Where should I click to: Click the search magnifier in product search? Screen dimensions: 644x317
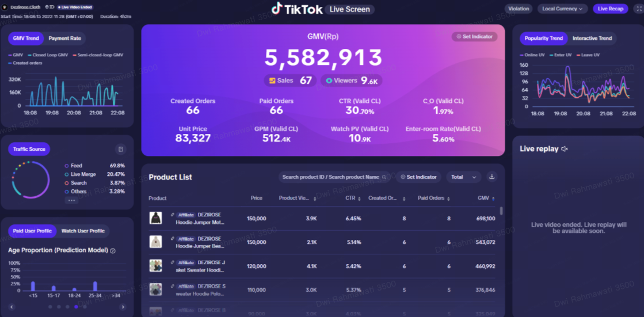pos(384,177)
